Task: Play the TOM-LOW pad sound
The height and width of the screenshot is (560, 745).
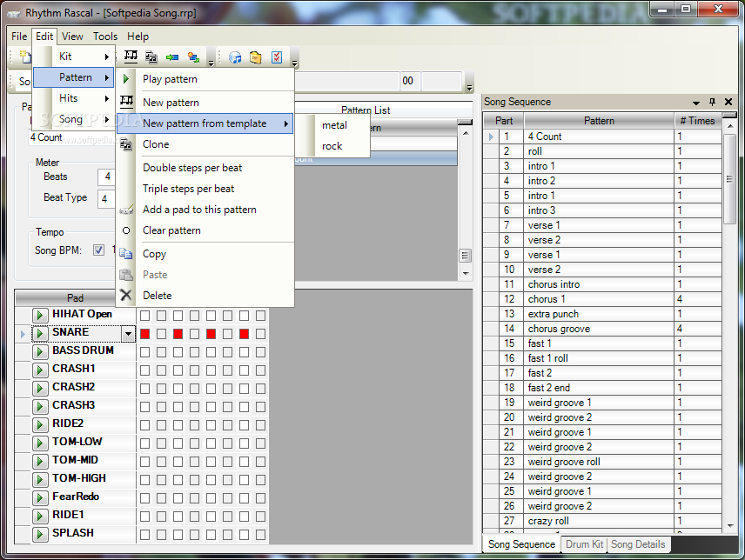Action: tap(40, 443)
